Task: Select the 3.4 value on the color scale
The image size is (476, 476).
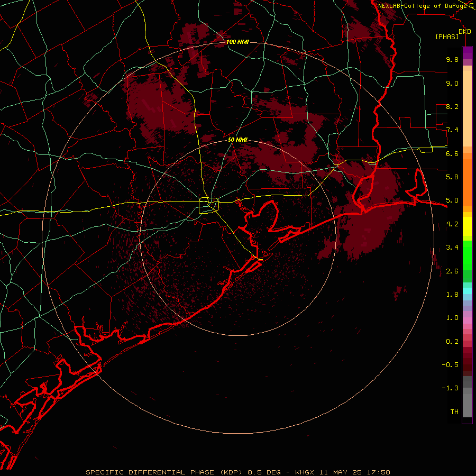Action: pyautogui.click(x=452, y=248)
